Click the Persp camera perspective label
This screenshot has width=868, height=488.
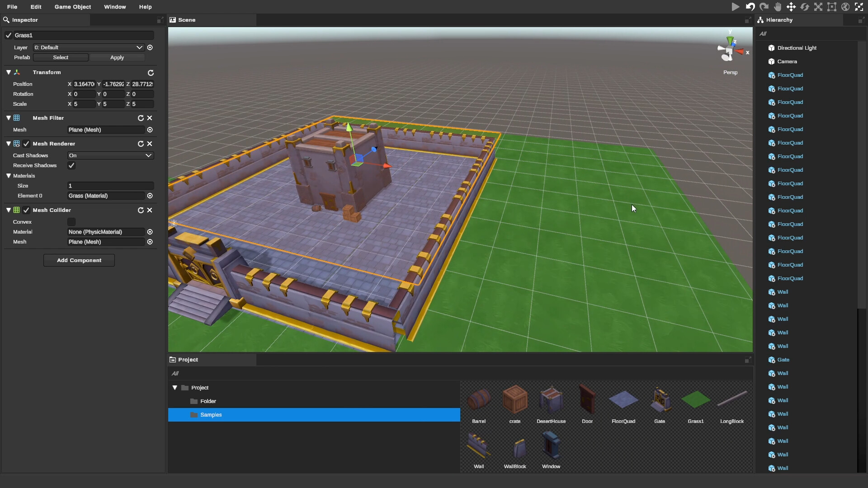(x=730, y=71)
